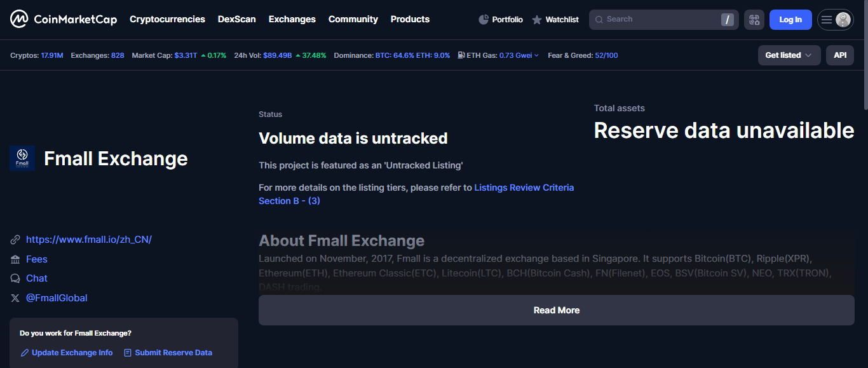Click the QR code scan icon

coord(754,20)
